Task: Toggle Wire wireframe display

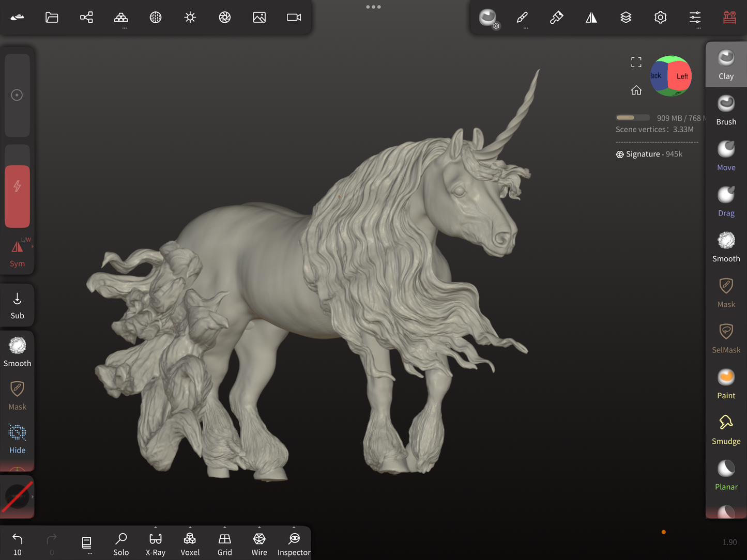Action: pos(259,543)
